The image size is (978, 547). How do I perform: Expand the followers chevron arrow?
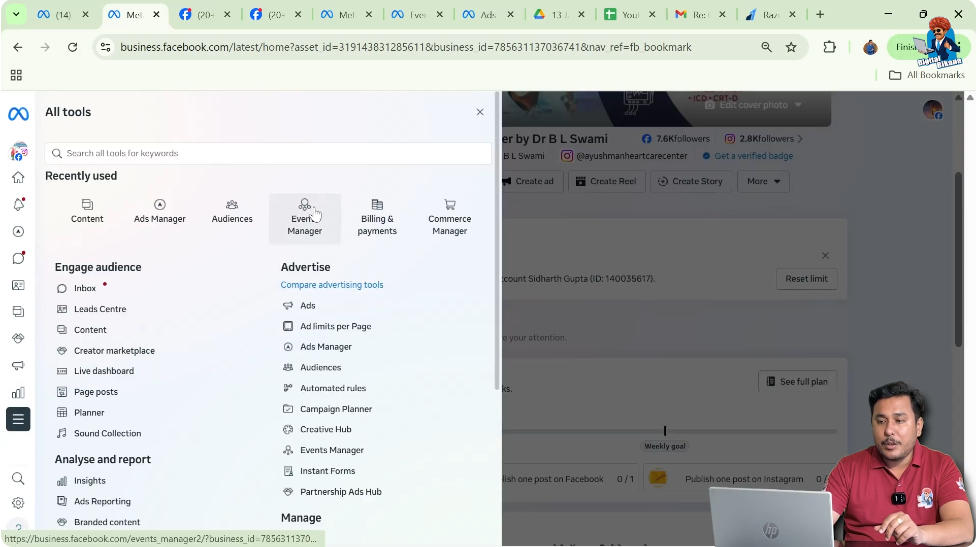click(x=800, y=139)
